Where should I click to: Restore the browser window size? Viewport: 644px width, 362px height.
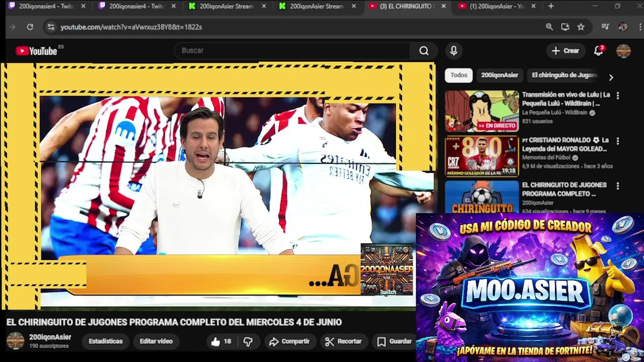(617, 7)
